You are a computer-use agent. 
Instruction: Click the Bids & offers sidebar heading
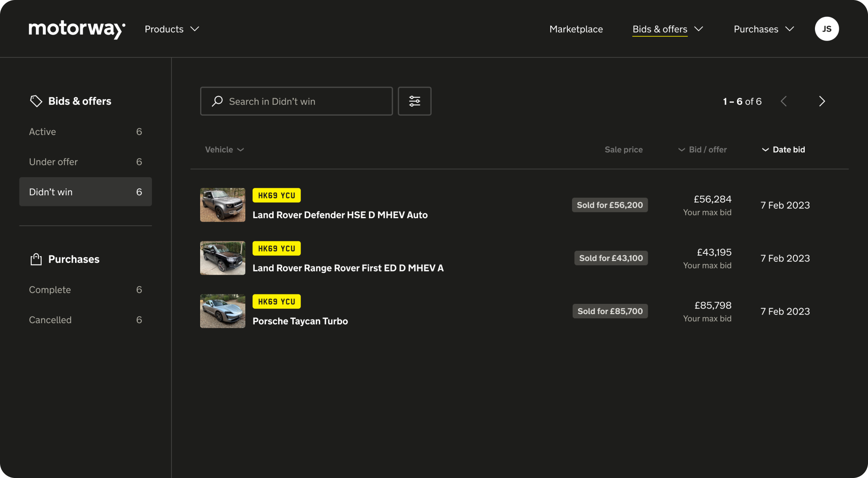(80, 101)
